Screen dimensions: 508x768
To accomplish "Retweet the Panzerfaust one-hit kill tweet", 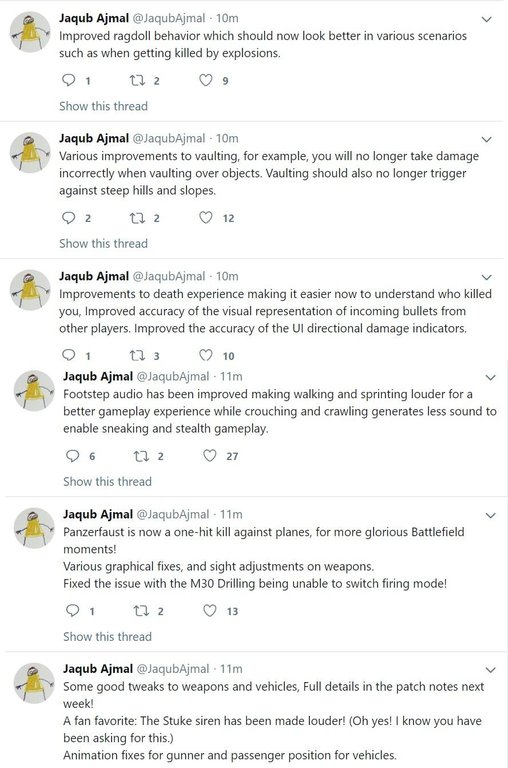I will pos(142,611).
